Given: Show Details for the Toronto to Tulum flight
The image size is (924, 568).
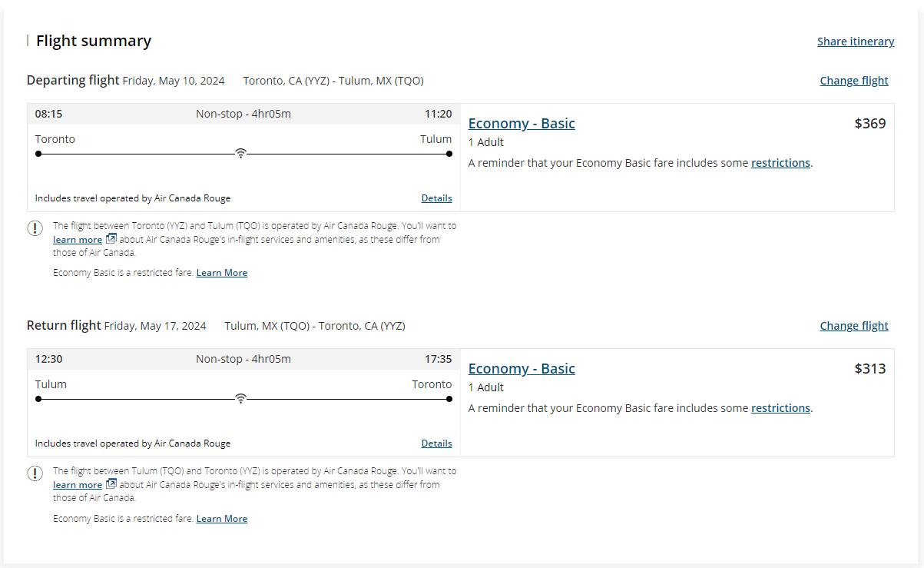Looking at the screenshot, I should pos(436,198).
